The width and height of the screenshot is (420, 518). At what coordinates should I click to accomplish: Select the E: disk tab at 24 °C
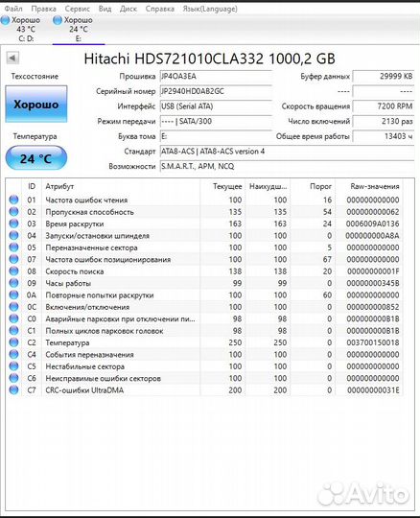click(x=79, y=29)
